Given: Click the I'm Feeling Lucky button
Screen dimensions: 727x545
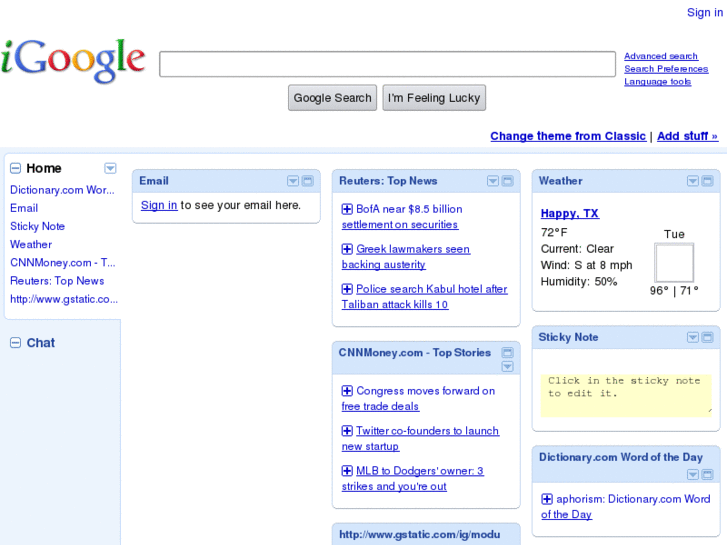Looking at the screenshot, I should click(x=434, y=98).
